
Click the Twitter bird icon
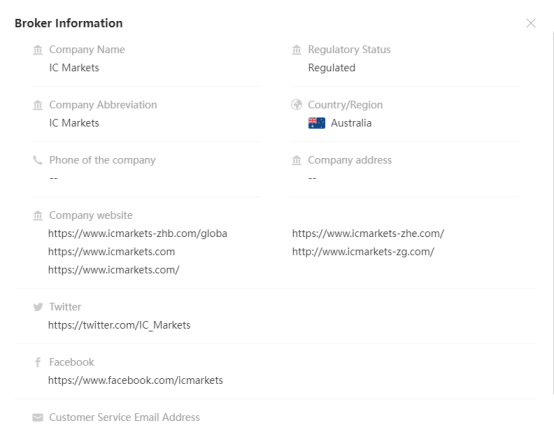38,307
